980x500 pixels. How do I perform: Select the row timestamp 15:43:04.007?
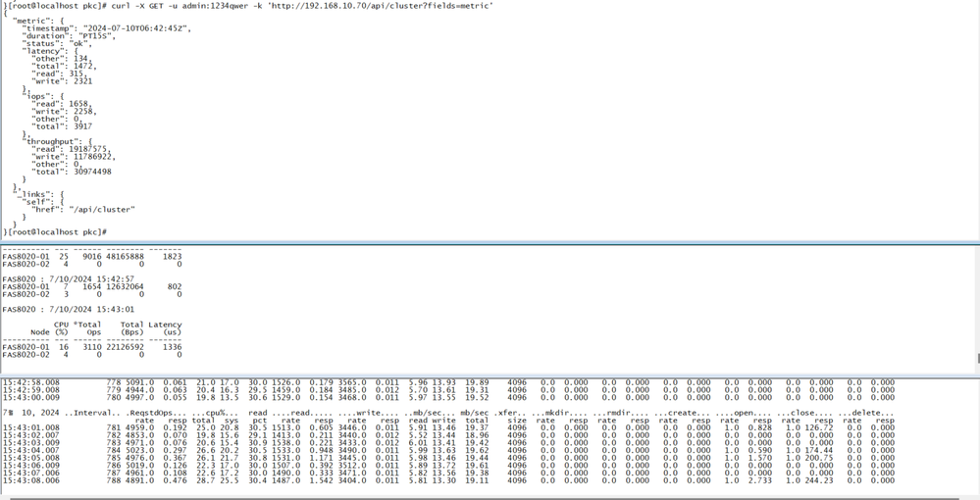[31, 451]
